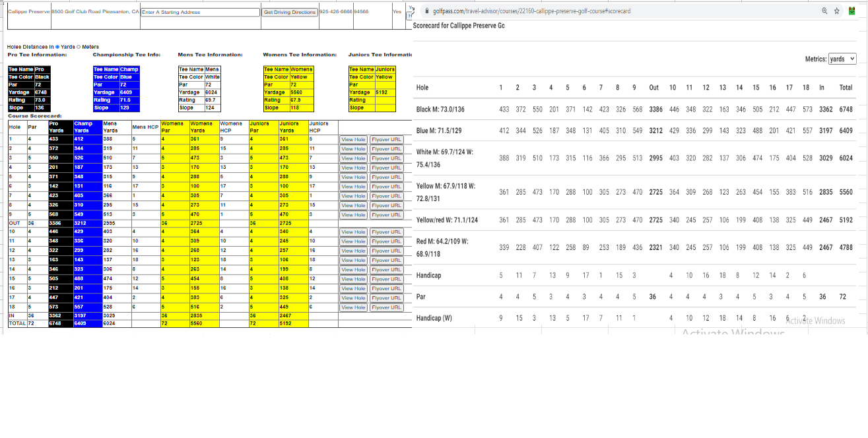The height and width of the screenshot is (438, 868).
Task: Click View Hole button for hole 2
Action: 353,149
